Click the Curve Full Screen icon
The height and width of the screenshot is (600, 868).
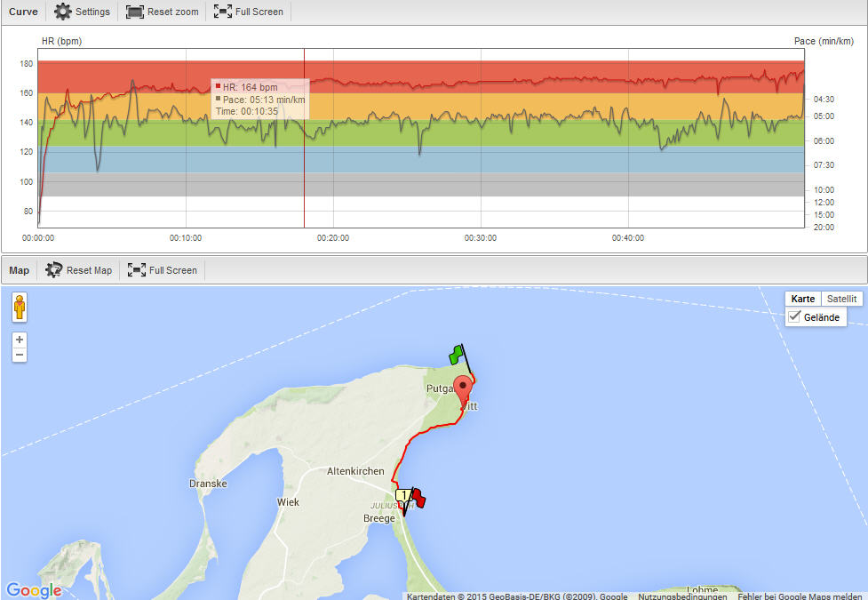point(222,12)
